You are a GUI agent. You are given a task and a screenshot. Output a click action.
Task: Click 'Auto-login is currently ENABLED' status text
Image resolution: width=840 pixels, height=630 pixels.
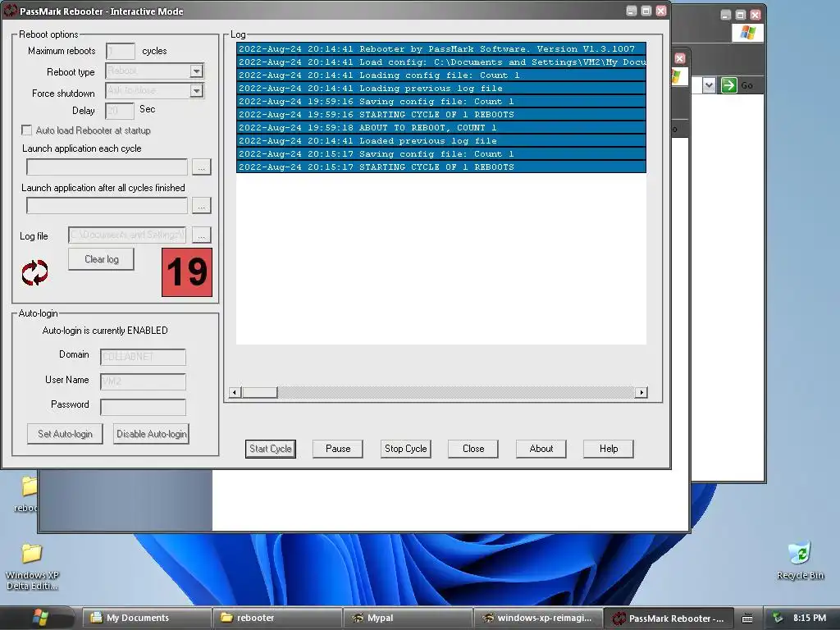coord(105,331)
